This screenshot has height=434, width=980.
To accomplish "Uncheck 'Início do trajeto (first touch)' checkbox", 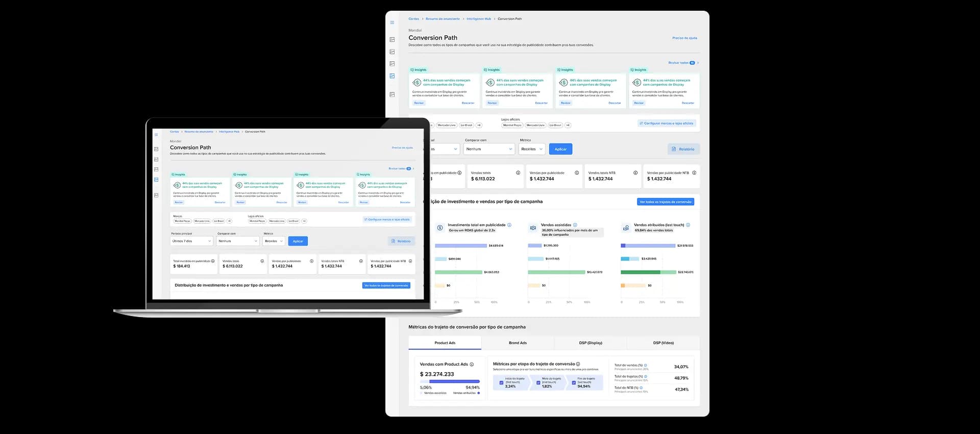I will pyautogui.click(x=501, y=382).
